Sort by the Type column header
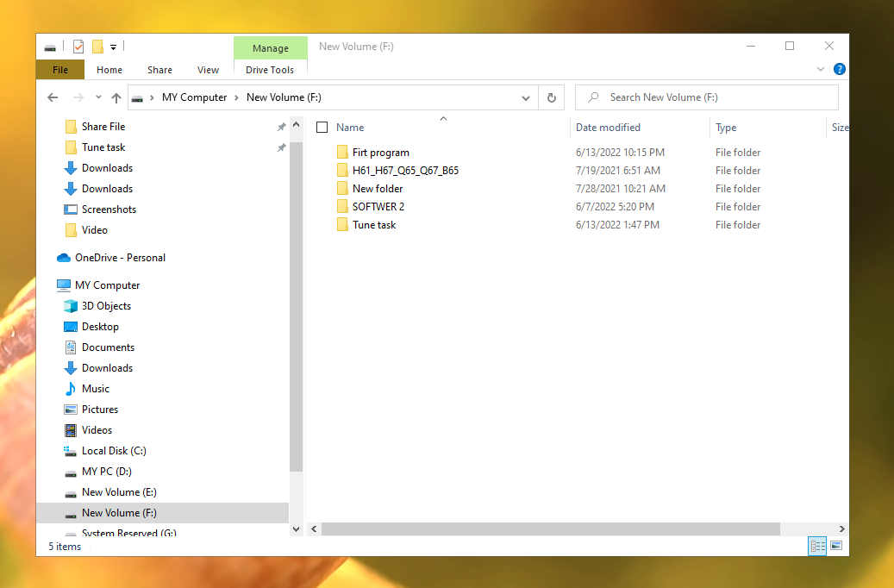This screenshot has width=894, height=588. (726, 128)
